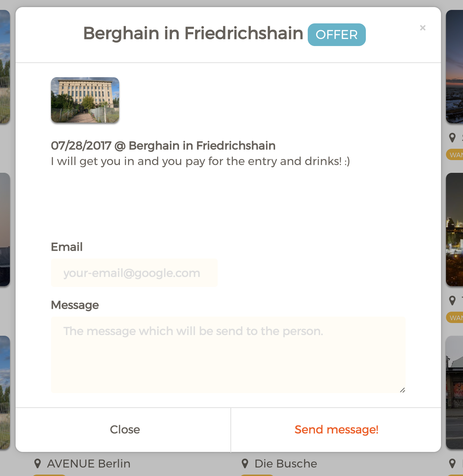Click Send message!
Image resolution: width=463 pixels, height=476 pixels.
(x=336, y=430)
